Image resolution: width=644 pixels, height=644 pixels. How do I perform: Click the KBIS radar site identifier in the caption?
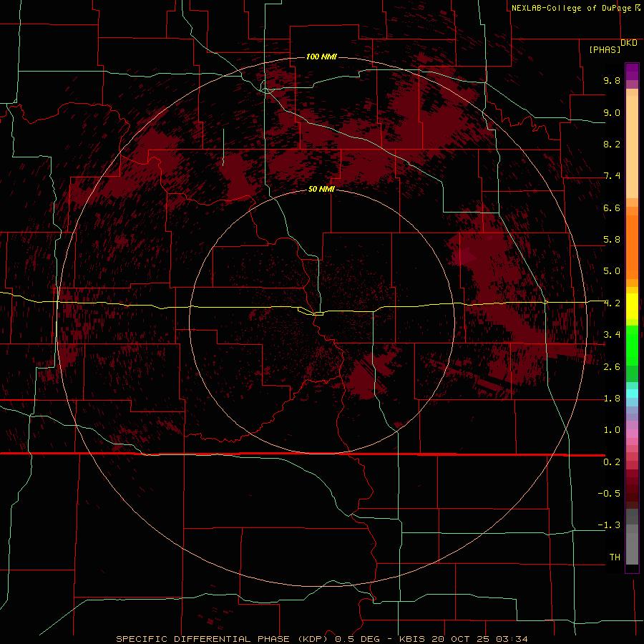coord(412,639)
